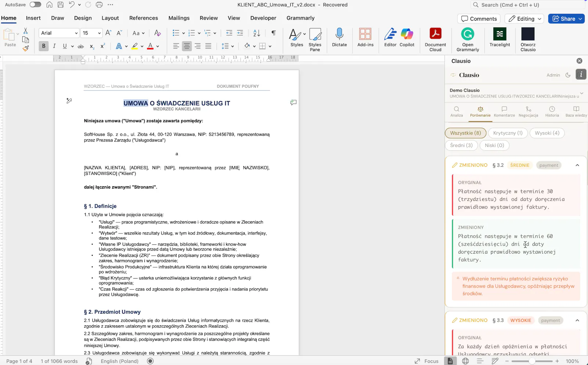588x365 pixels.
Task: Apply subscript formatting
Action: click(92, 46)
